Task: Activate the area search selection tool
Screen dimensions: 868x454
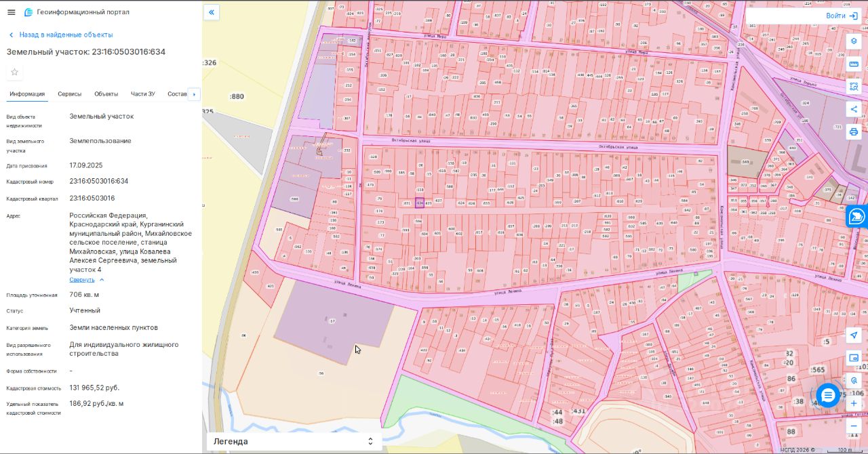Action: tap(854, 86)
